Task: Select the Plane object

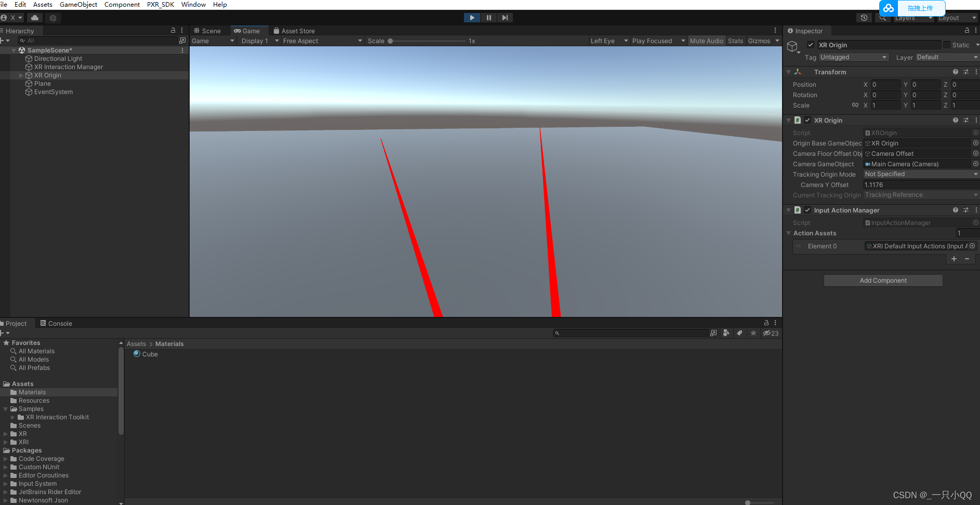Action: click(x=42, y=84)
